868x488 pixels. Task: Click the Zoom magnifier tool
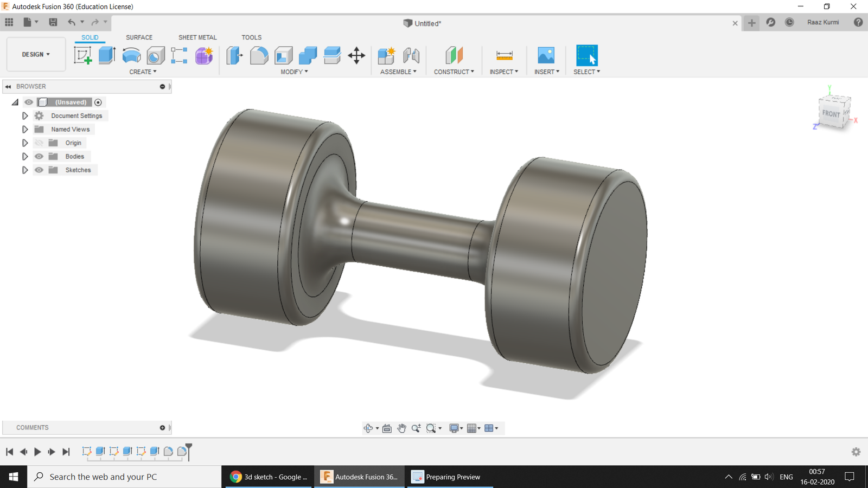[x=416, y=428]
